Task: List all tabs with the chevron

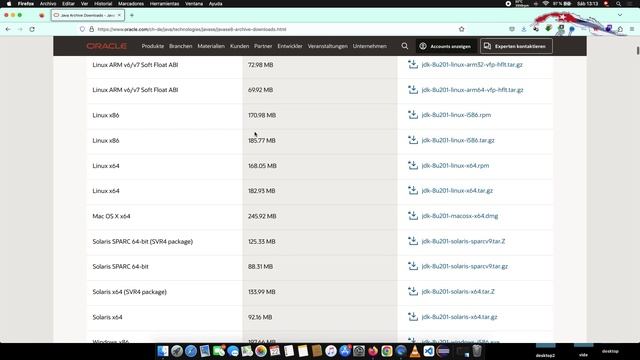Action: pos(620,15)
